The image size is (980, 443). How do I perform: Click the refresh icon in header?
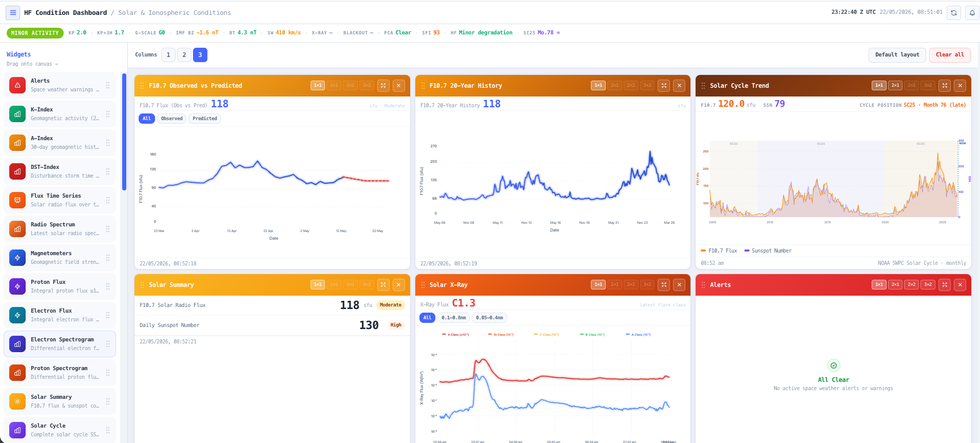(954, 13)
